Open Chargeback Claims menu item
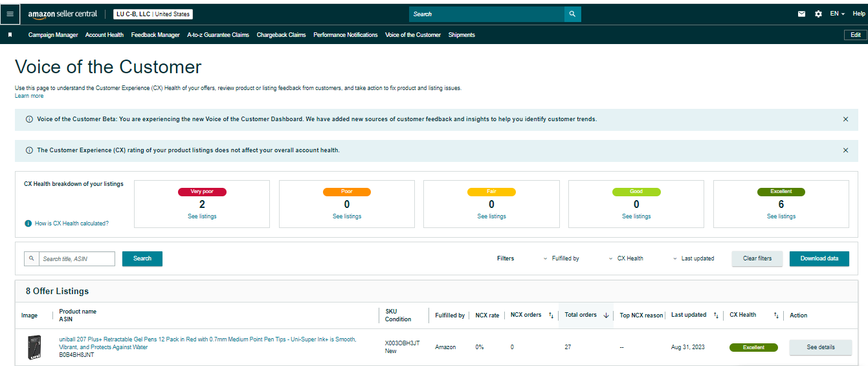Screen dimensions: 868x366 [281, 35]
